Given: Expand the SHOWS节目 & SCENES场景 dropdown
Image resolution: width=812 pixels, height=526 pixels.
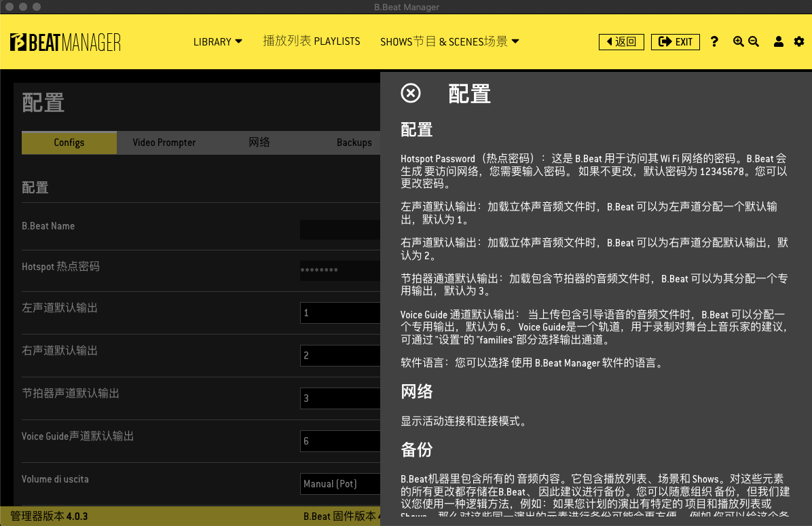Looking at the screenshot, I should [x=449, y=41].
